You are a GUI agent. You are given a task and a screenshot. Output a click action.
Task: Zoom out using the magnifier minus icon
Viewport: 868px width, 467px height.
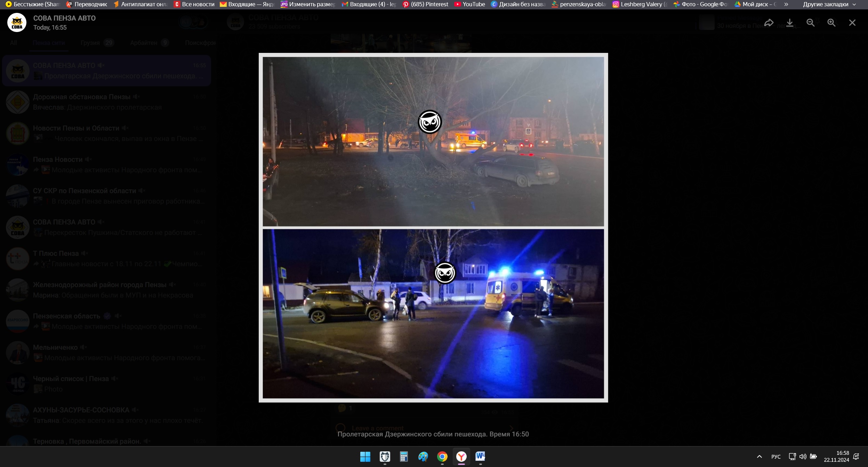[x=811, y=23]
